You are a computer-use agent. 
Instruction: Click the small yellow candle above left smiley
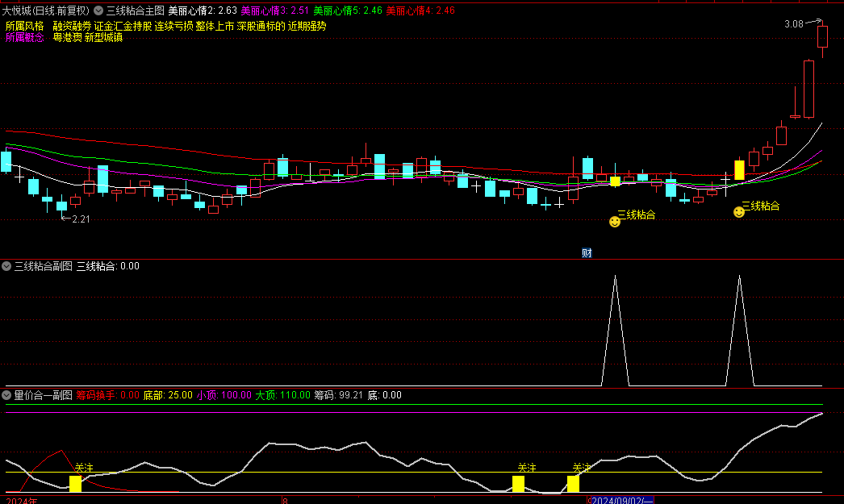[615, 181]
